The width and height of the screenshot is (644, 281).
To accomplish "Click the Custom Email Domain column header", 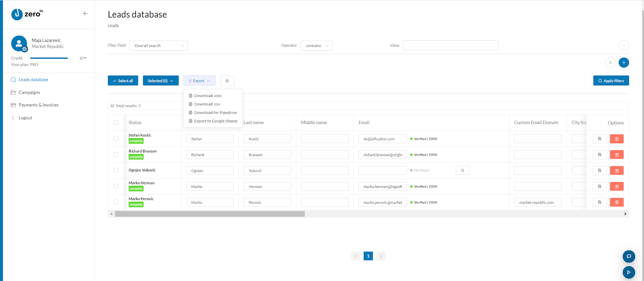I will [536, 123].
